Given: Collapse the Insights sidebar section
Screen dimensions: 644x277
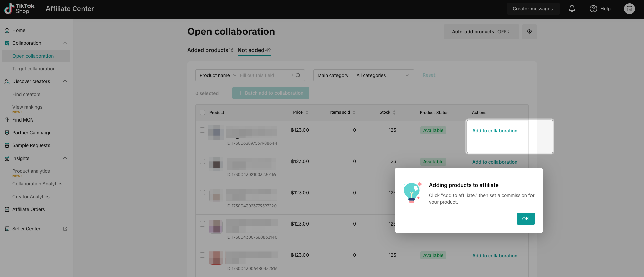Looking at the screenshot, I should (x=65, y=158).
